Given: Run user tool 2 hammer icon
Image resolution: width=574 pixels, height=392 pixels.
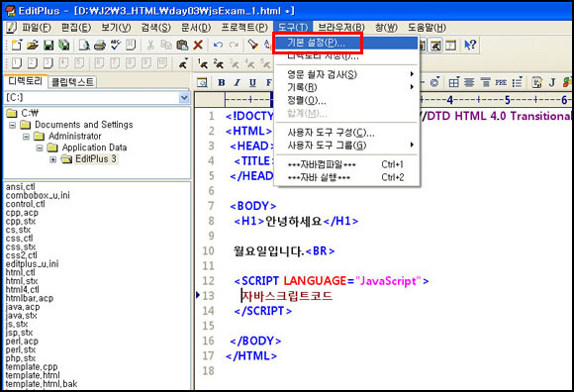Looking at the screenshot, I should coord(219,63).
